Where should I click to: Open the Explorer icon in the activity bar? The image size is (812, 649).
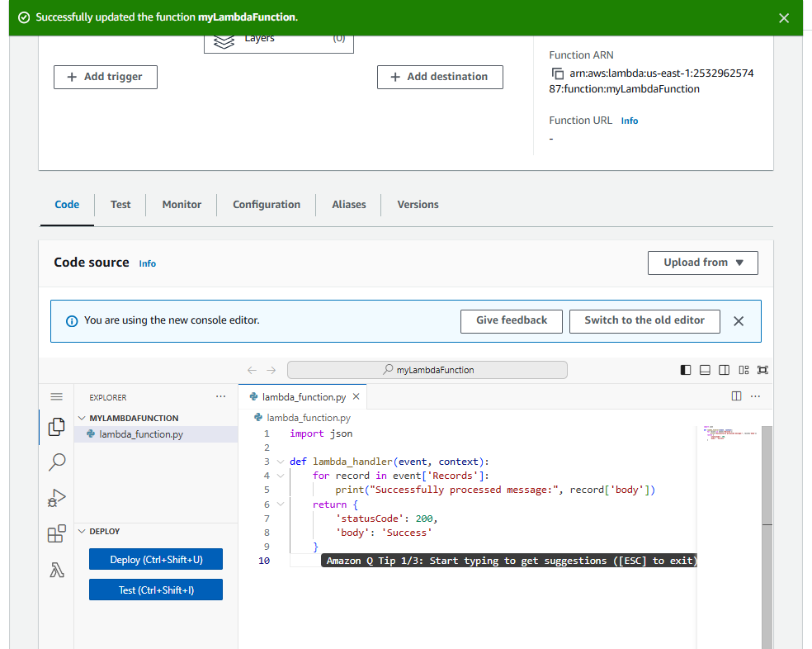56,427
